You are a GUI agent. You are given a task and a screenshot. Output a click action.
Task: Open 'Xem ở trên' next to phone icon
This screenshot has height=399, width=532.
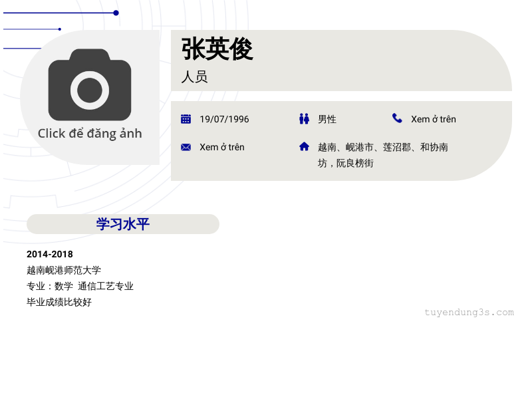434,119
